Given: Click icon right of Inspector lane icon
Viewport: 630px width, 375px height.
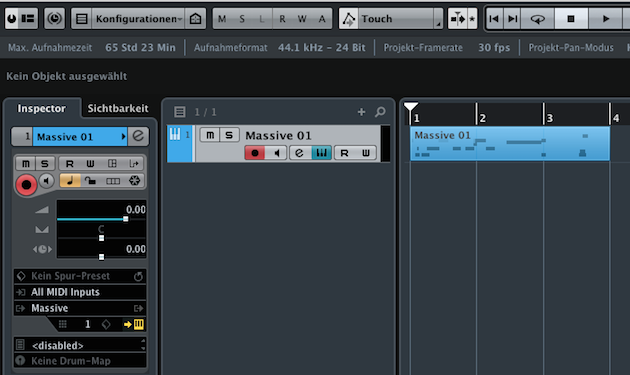Looking at the screenshot, I should coord(133,164).
